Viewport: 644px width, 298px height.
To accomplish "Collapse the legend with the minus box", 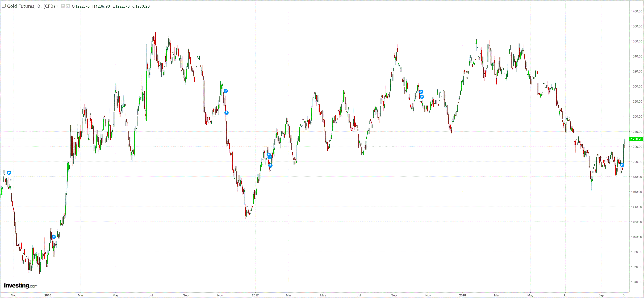I will coord(4,6).
